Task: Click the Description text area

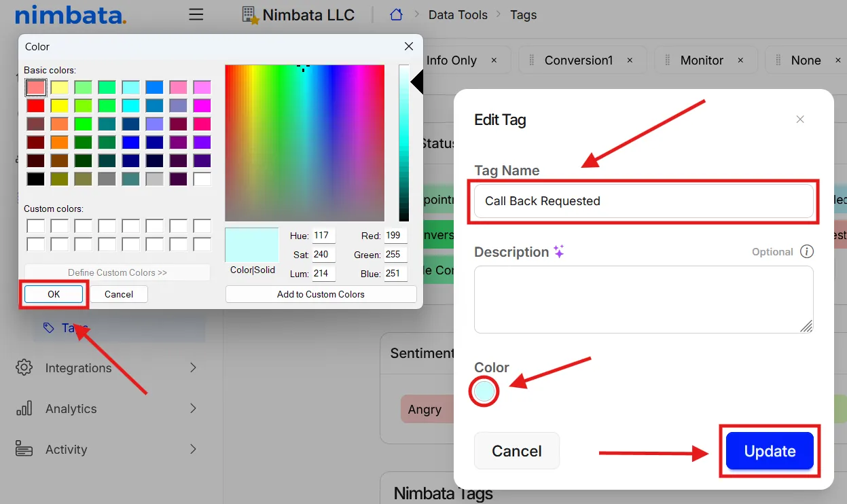Action: coord(643,300)
